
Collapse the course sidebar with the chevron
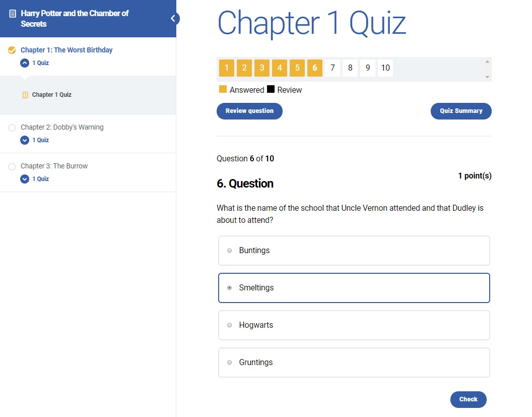pos(173,19)
